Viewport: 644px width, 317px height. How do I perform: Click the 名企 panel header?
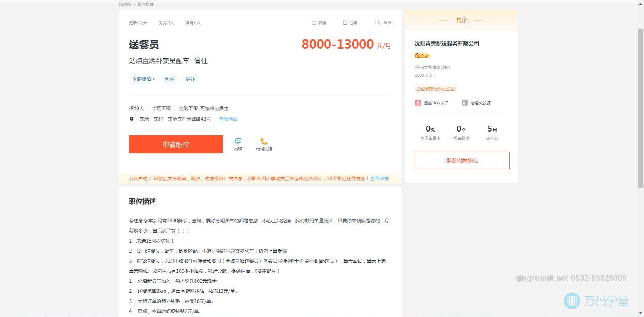click(x=461, y=20)
